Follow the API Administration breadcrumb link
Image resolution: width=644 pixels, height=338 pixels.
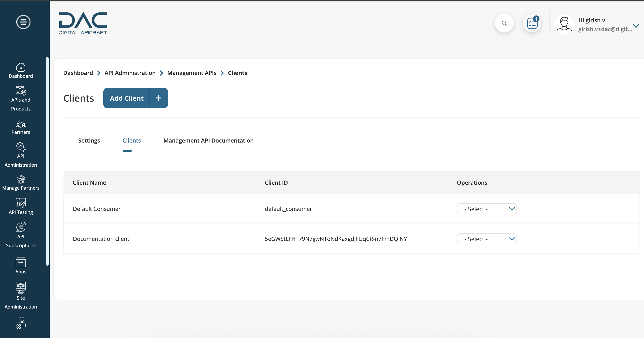click(x=130, y=73)
